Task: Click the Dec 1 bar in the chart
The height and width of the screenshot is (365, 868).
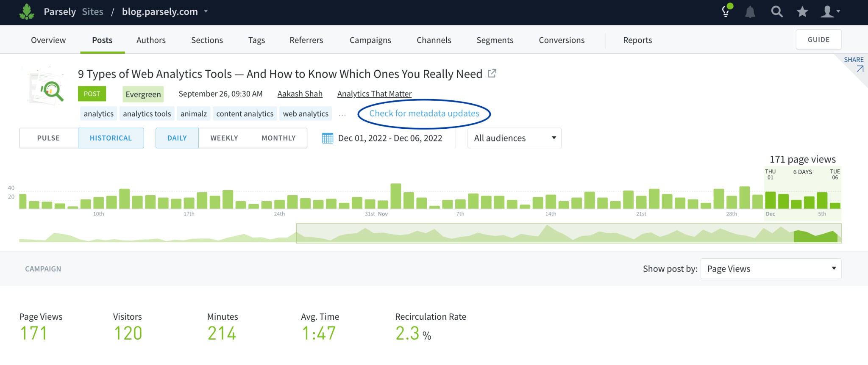Action: pos(770,200)
